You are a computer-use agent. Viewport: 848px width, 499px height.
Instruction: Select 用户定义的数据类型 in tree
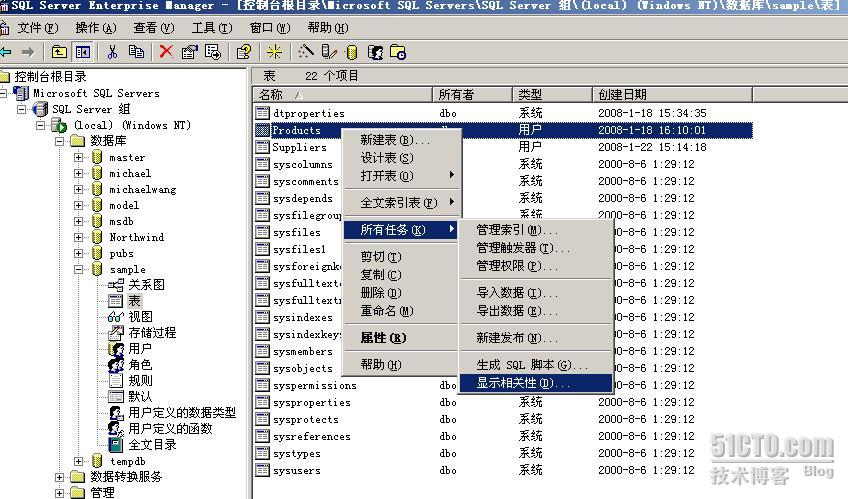tap(182, 412)
